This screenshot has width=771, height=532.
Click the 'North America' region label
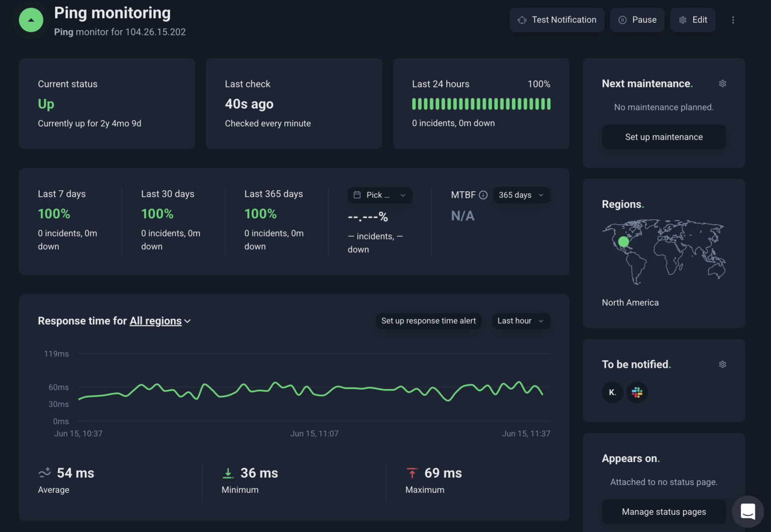click(630, 303)
